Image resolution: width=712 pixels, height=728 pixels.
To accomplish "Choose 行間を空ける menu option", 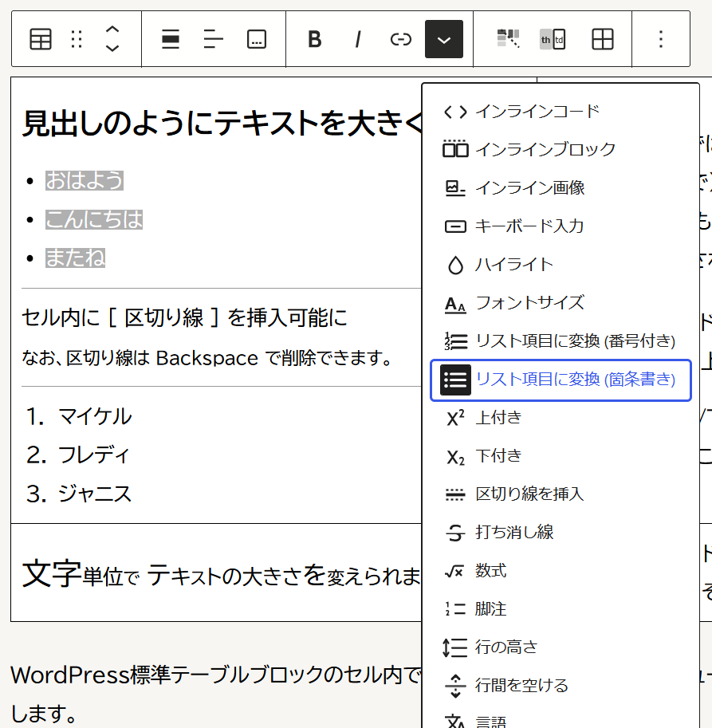I will (x=561, y=685).
